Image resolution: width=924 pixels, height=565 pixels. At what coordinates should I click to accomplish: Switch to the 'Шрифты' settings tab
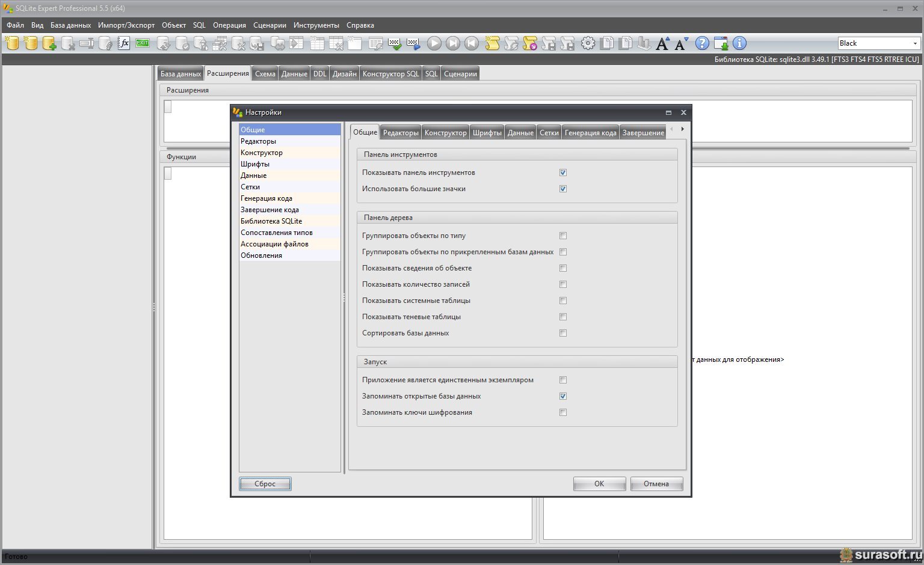point(487,133)
